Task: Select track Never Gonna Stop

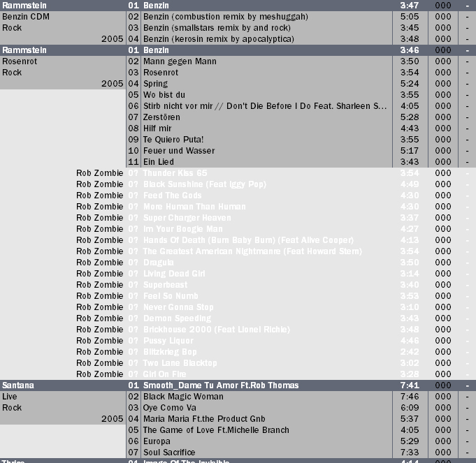Action: click(178, 307)
